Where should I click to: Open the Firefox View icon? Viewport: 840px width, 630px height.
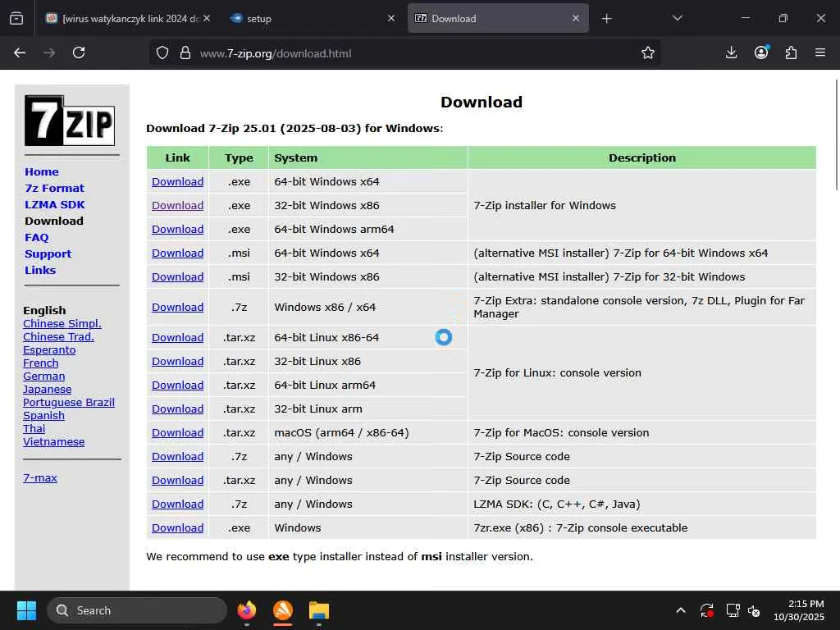(x=16, y=18)
